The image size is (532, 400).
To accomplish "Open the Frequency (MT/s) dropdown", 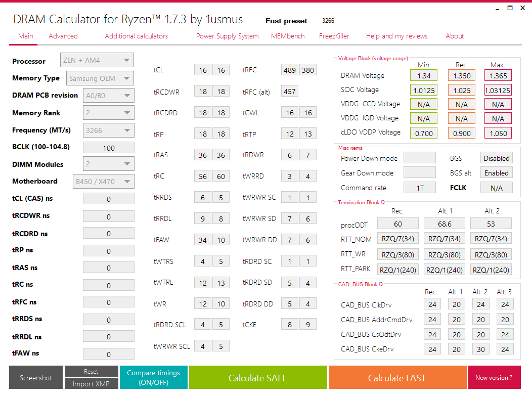I will 108,130.
